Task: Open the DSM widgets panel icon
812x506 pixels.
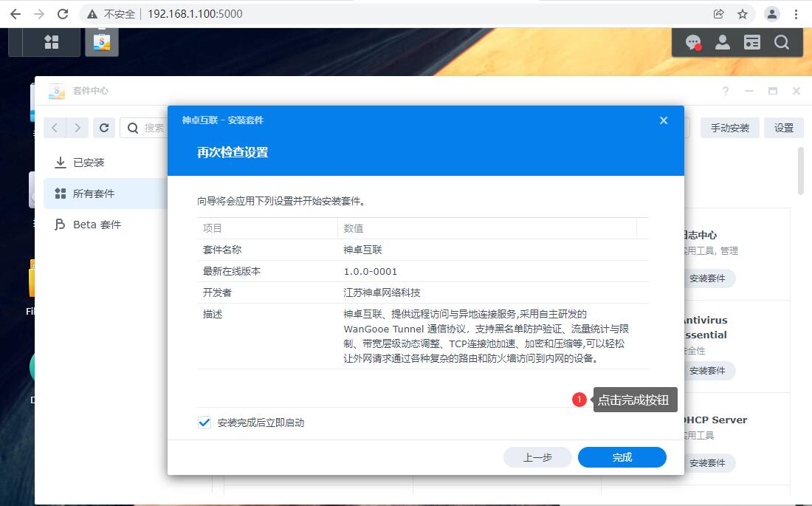Action: tap(752, 43)
